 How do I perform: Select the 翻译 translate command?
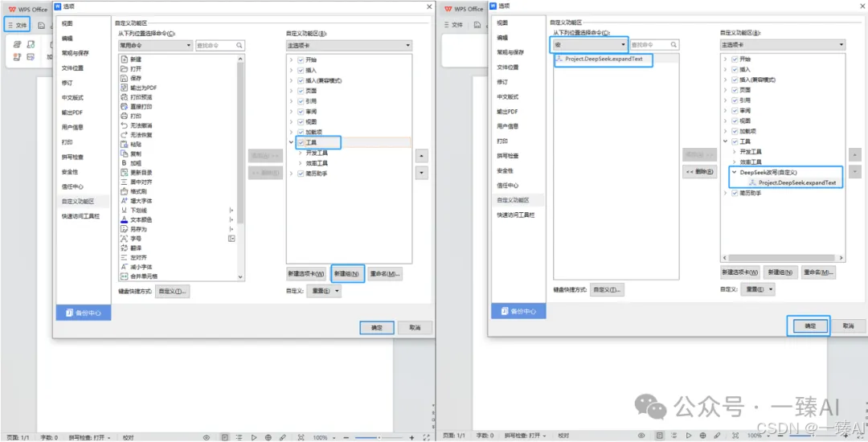point(135,248)
